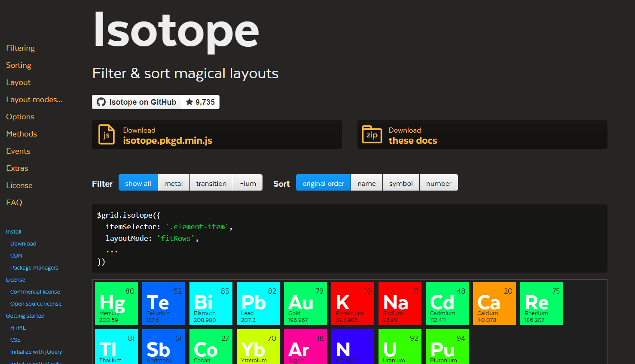Filter by -ium
The image size is (635, 364).
pyautogui.click(x=248, y=182)
